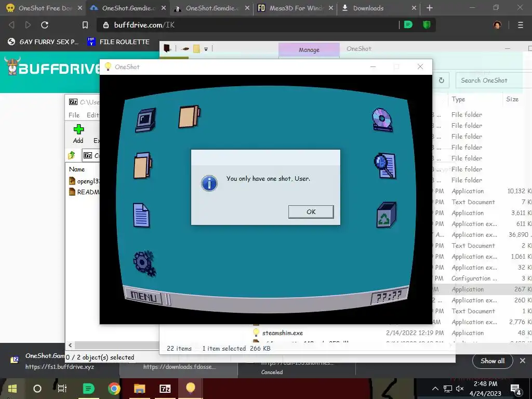Select steamshim.exe in File Explorer
532x399 pixels.
pyautogui.click(x=282, y=333)
